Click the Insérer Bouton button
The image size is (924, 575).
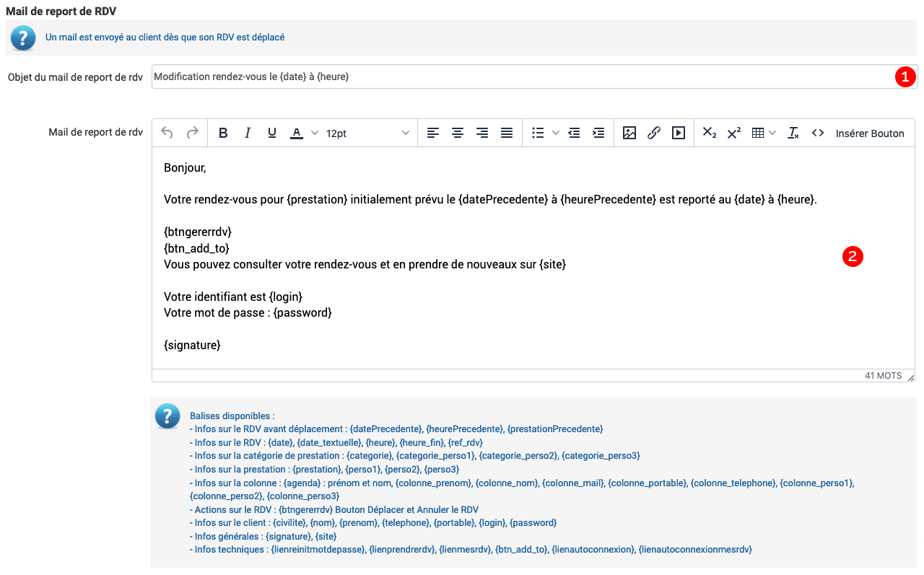coord(869,133)
